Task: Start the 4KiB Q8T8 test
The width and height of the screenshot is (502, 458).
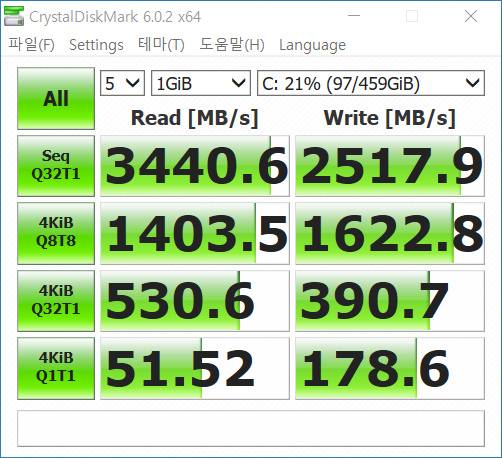Action: (56, 233)
